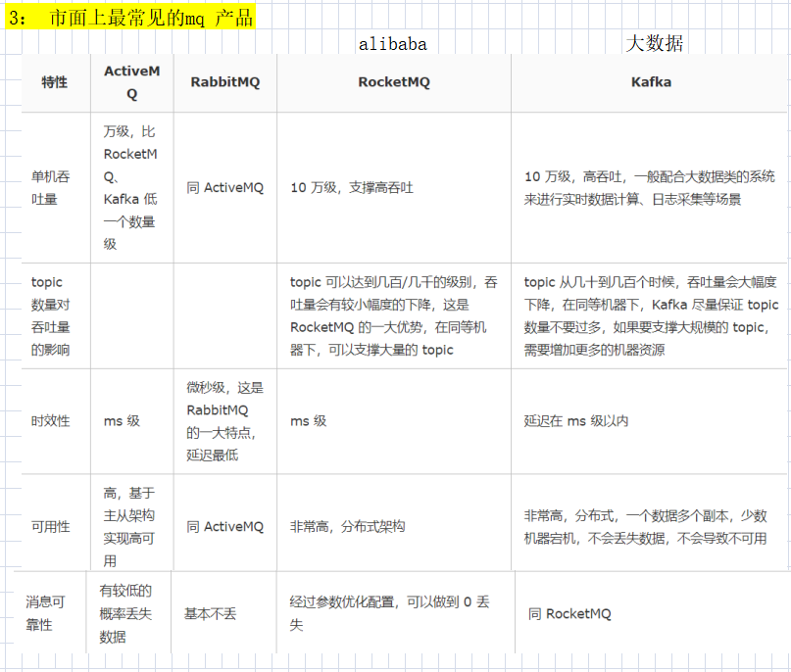Viewport: 791px width, 672px height.
Task: Click Kafka cell '非常高，分布式，一个数据多个副本'
Action: [645, 527]
